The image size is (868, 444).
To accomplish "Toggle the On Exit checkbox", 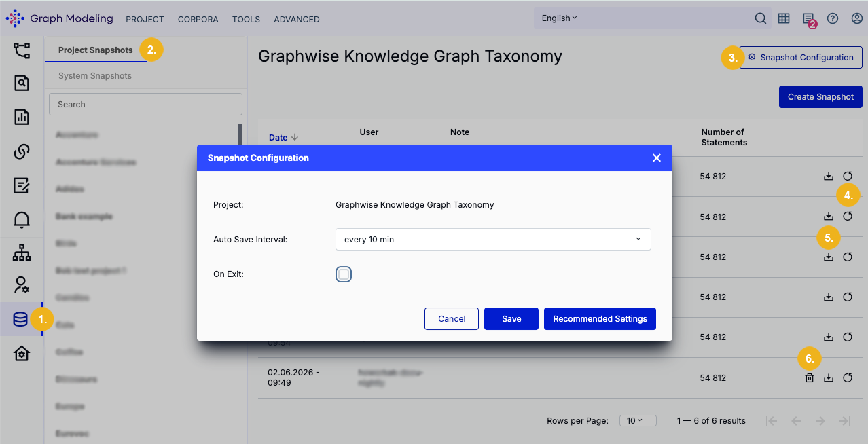I will point(344,274).
